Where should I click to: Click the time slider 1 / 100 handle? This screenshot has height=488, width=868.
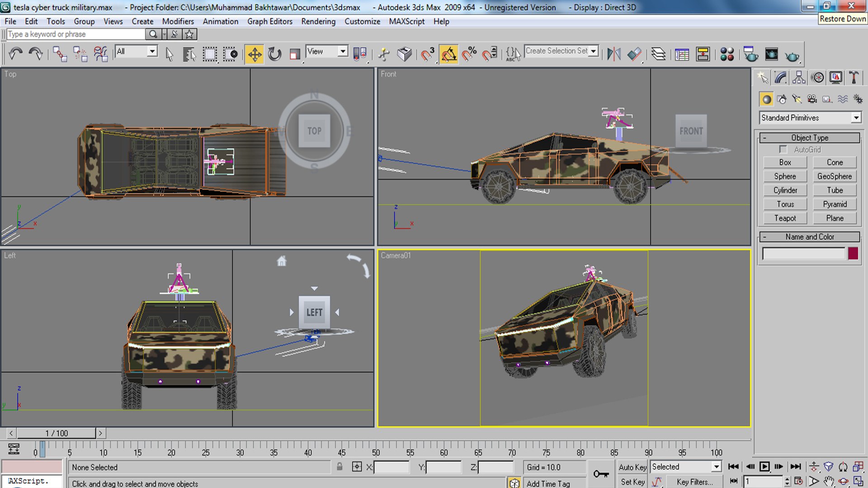[x=57, y=433]
